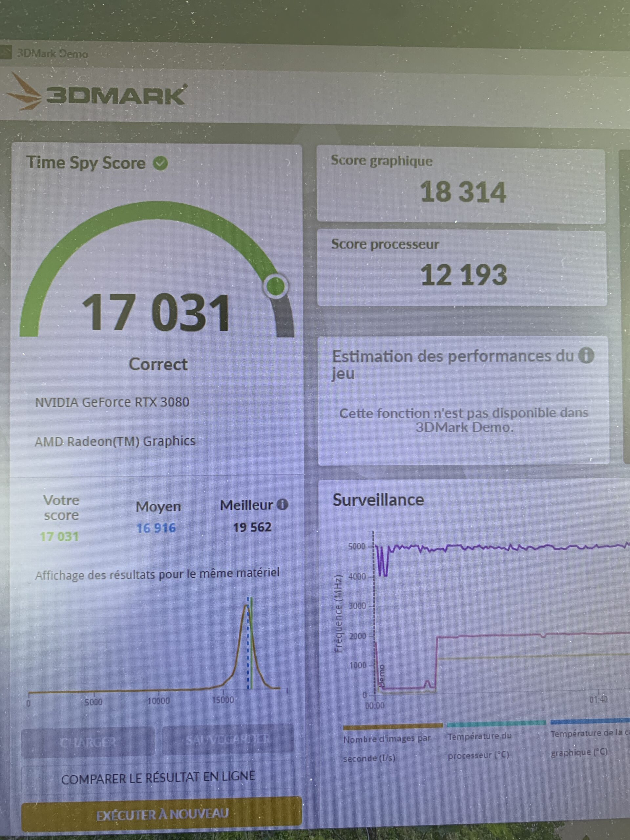Click the Votre score label

pos(61,507)
